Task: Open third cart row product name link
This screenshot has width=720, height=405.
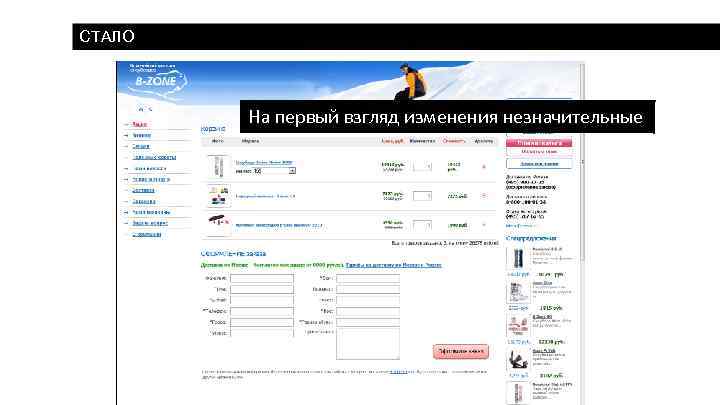Action: (x=279, y=225)
